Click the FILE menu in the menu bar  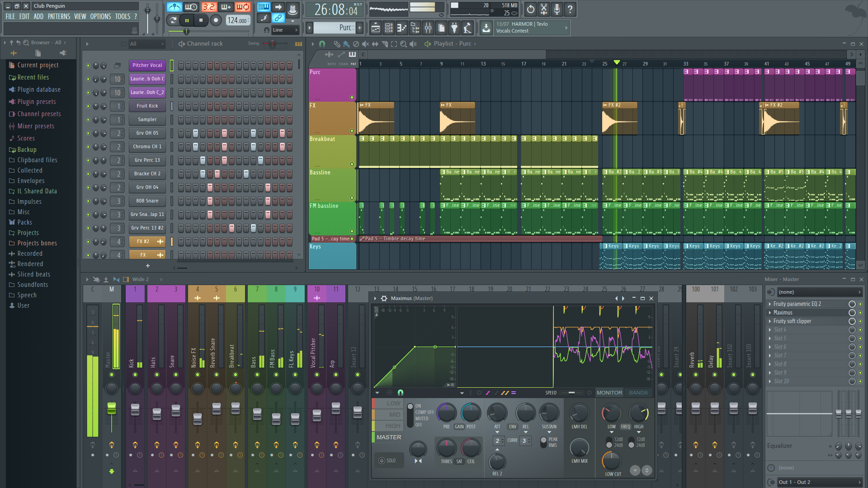[9, 17]
